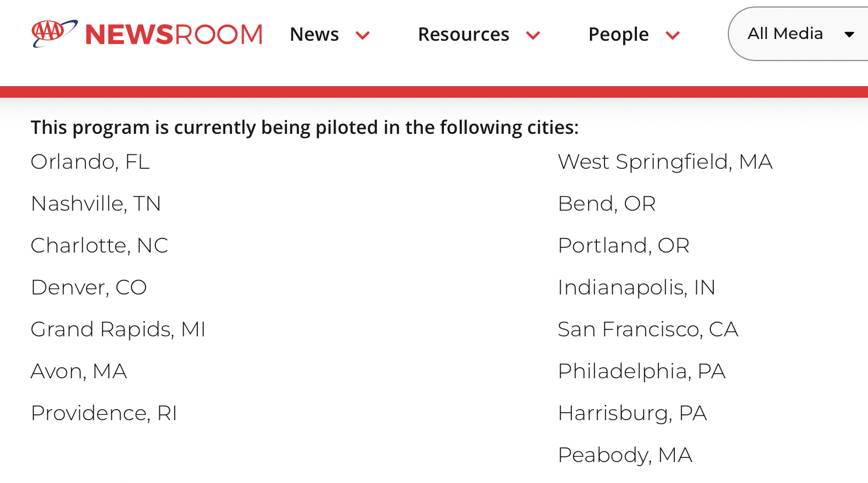868x483 pixels.
Task: Open the People menu
Action: click(x=618, y=34)
